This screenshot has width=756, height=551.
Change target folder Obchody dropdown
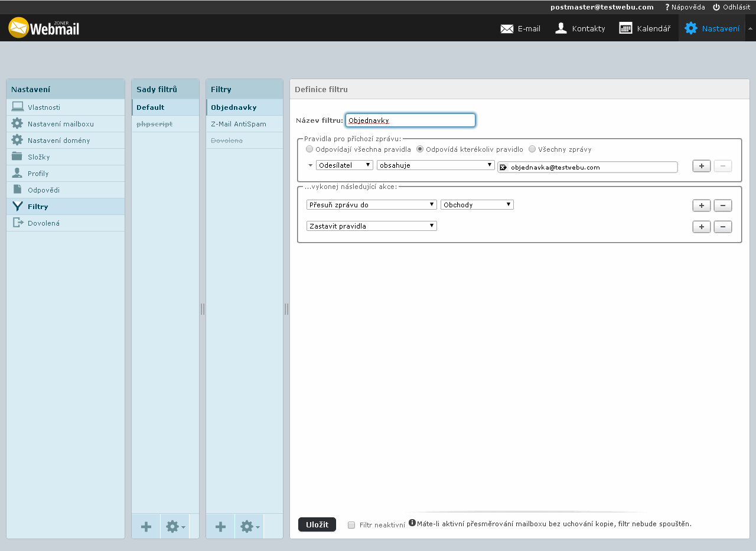pyautogui.click(x=477, y=205)
